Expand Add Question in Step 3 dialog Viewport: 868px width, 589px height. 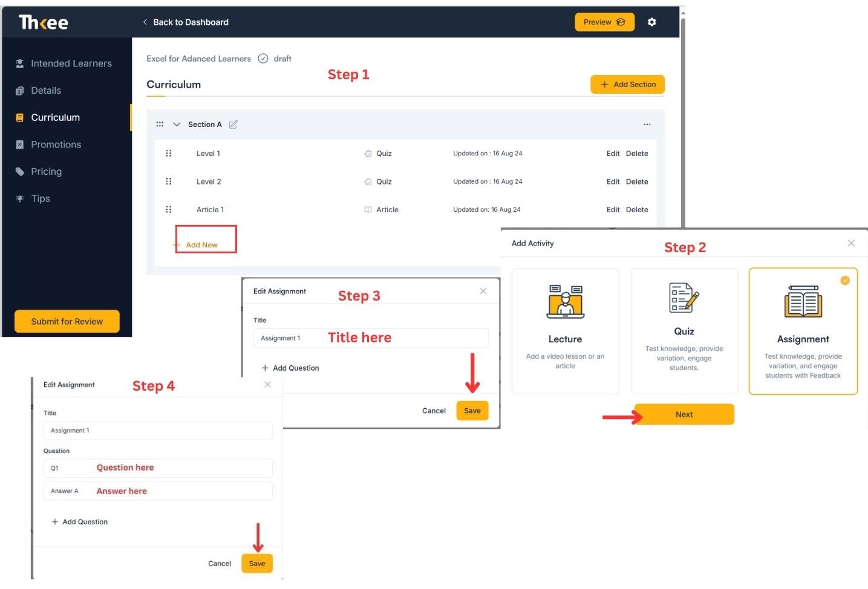tap(290, 368)
